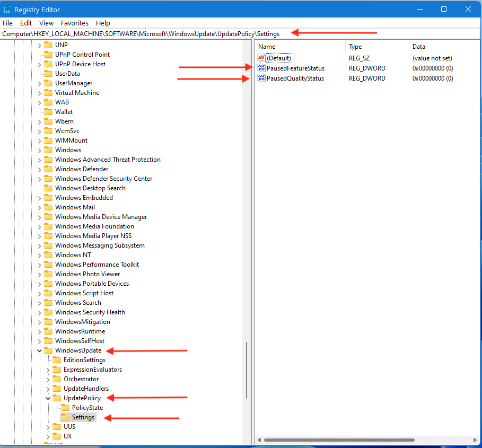482x448 pixels.
Task: Open the Favorites menu
Action: pyautogui.click(x=74, y=23)
